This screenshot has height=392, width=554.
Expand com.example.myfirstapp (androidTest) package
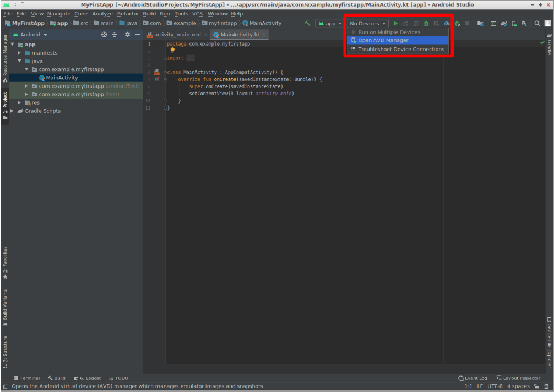coord(26,86)
